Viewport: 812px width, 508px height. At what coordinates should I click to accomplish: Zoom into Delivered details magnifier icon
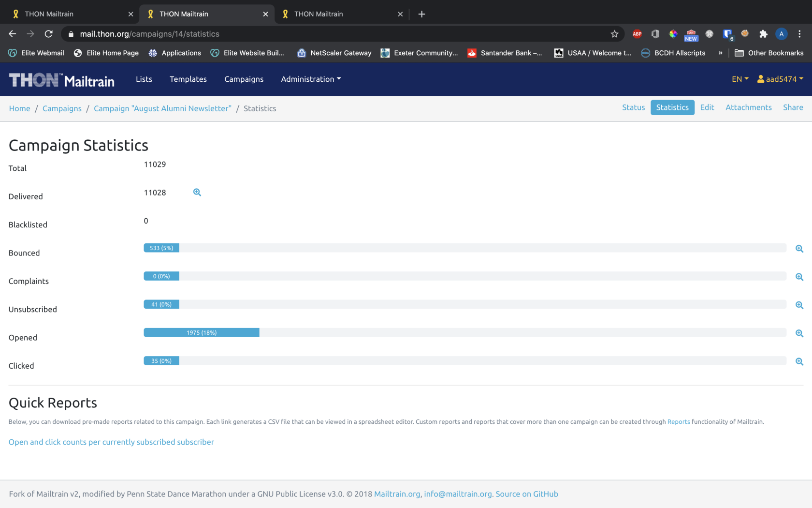[197, 193]
